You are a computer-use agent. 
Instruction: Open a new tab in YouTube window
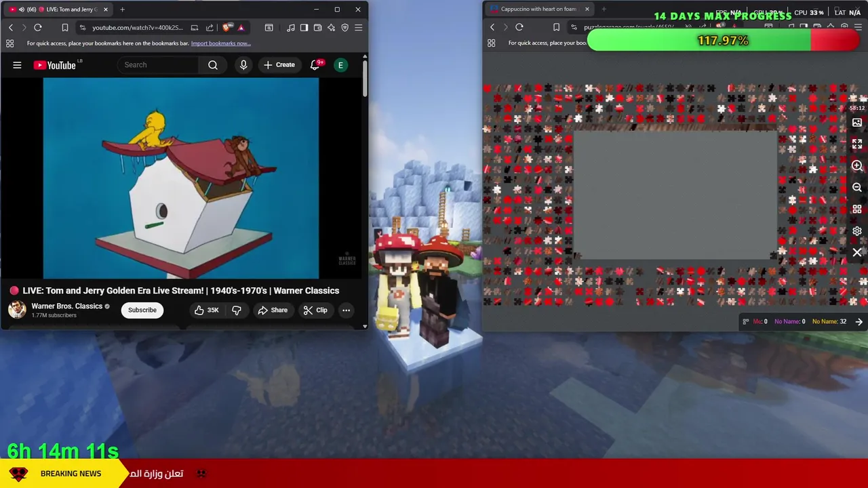pos(122,9)
